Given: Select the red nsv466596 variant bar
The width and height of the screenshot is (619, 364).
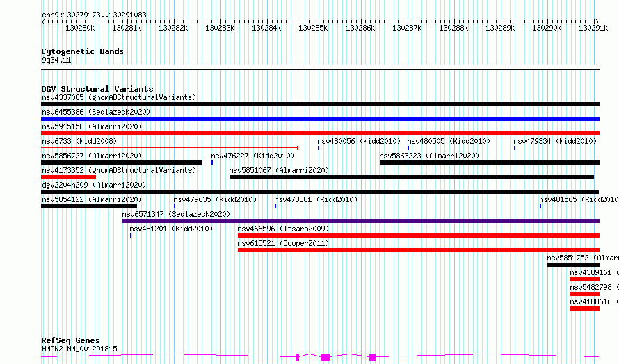Looking at the screenshot, I should (419, 235).
